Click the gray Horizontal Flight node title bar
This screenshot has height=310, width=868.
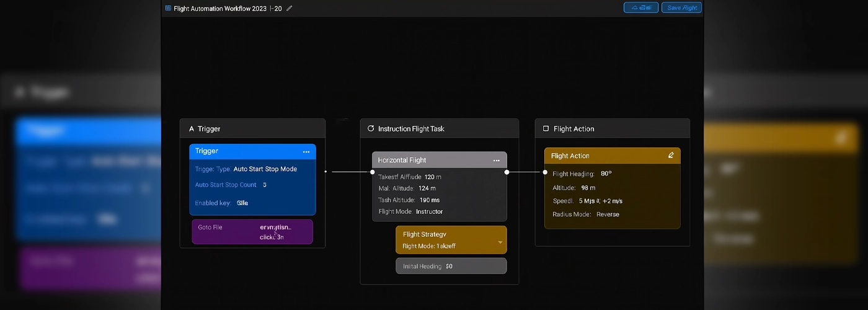(440, 160)
